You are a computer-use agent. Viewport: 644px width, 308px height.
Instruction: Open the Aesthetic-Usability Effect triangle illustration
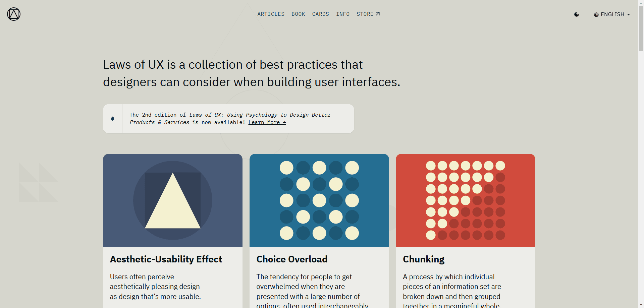pos(173,200)
